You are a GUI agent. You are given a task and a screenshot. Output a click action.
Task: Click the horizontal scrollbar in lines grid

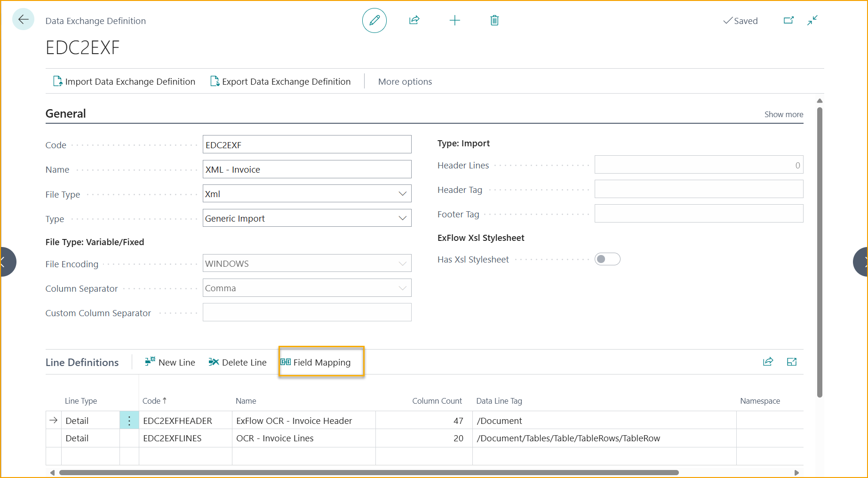(x=369, y=472)
